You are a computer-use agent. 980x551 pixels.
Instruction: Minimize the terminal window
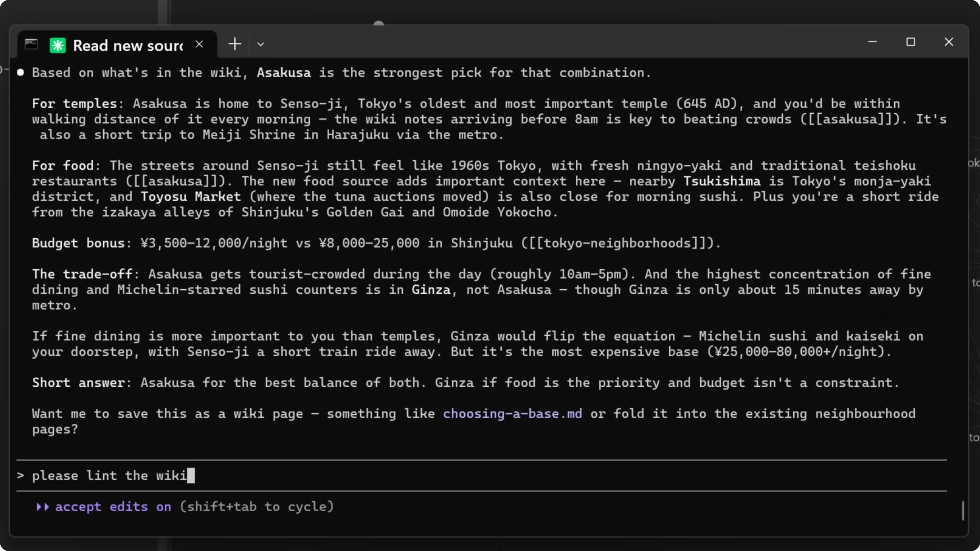click(x=872, y=42)
